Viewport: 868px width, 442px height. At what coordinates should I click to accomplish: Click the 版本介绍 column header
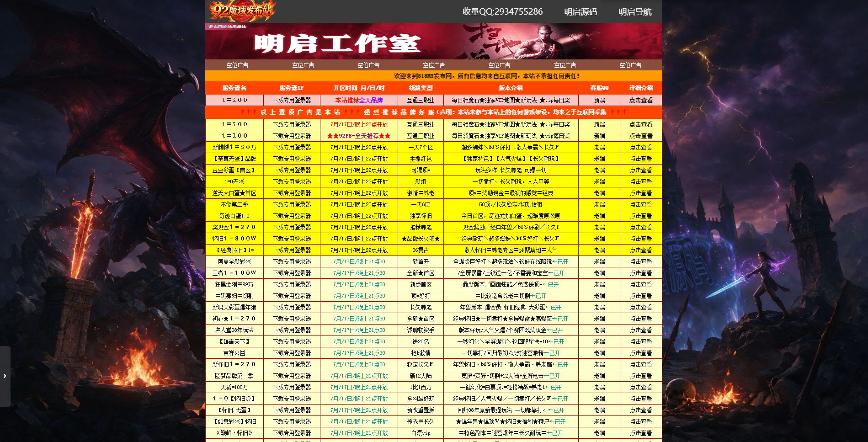click(x=511, y=88)
